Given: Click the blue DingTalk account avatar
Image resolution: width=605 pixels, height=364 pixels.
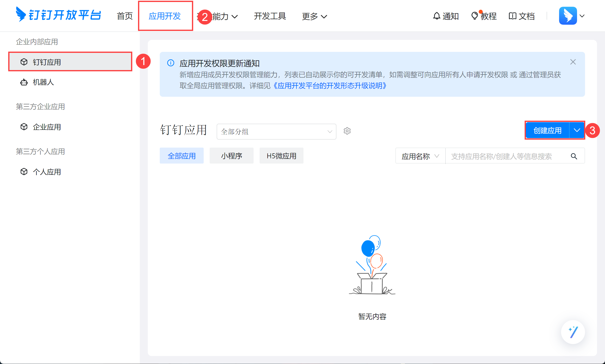Looking at the screenshot, I should coord(568,16).
